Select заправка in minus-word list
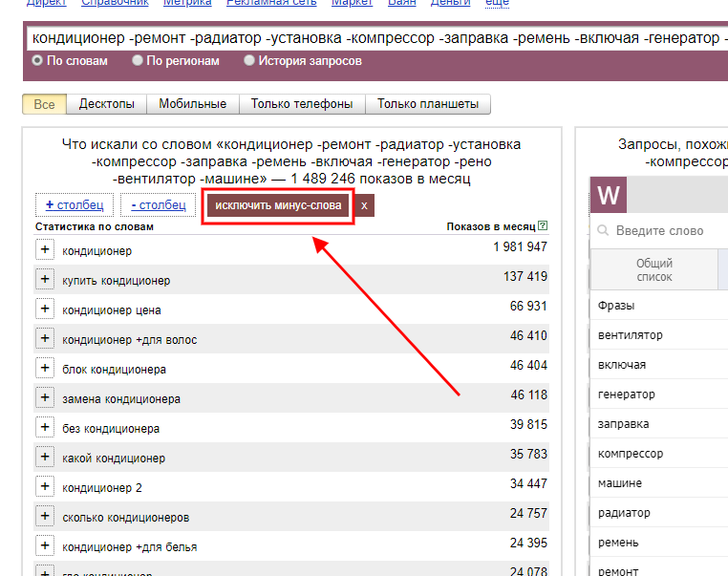Screen dimensions: 728x576 [x=659, y=424]
